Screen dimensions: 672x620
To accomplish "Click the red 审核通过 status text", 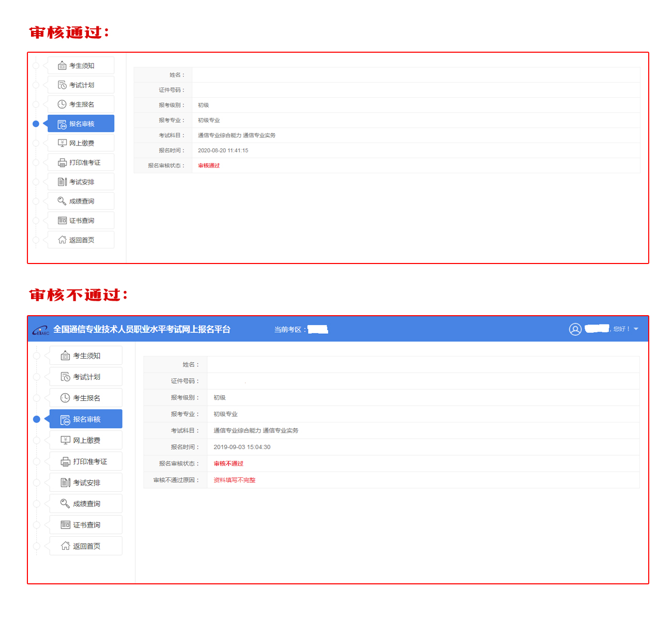I will 209,166.
